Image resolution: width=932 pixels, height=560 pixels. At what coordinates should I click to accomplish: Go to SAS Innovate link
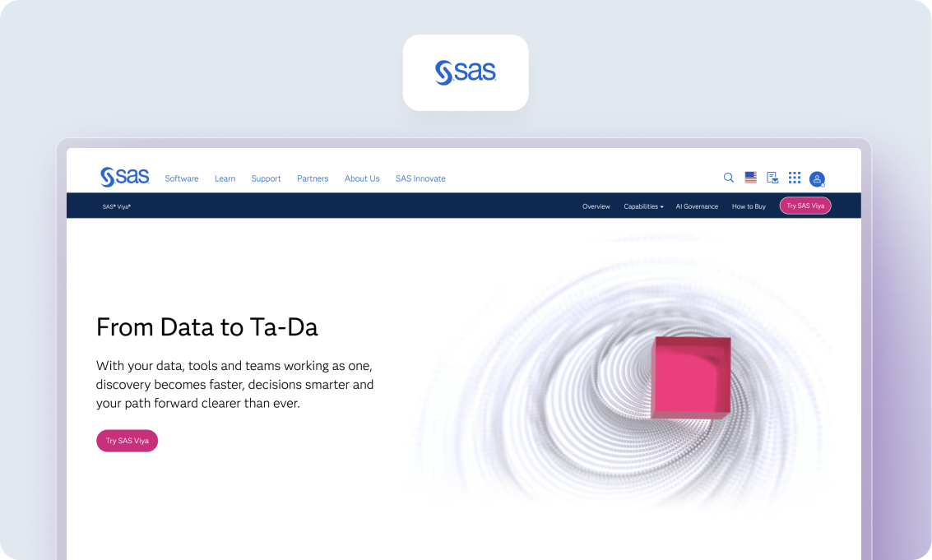(420, 178)
